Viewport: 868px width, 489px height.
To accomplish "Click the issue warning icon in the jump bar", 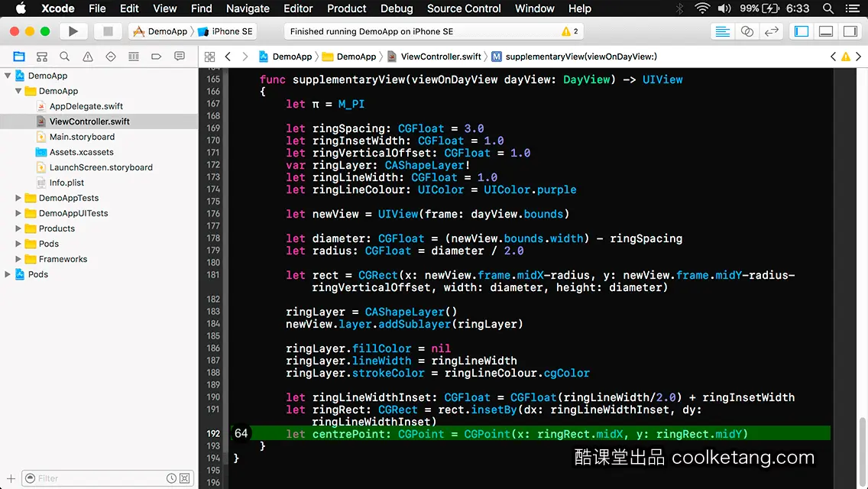I will tap(846, 57).
